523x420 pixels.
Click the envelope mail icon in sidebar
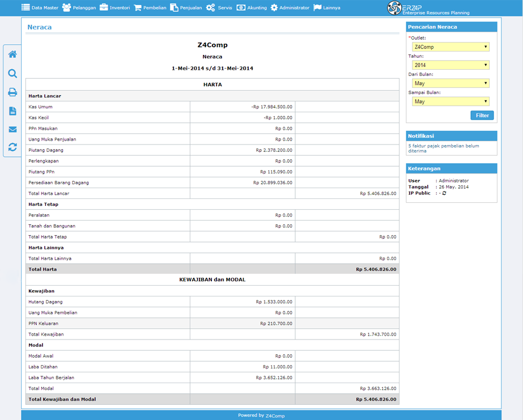point(12,129)
